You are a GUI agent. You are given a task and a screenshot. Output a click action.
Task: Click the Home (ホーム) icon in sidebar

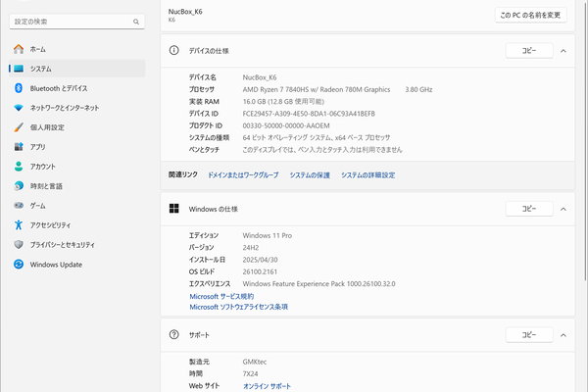[19, 49]
